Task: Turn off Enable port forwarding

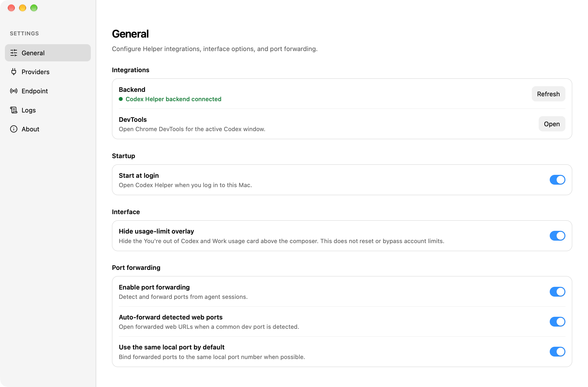Action: pyautogui.click(x=557, y=291)
